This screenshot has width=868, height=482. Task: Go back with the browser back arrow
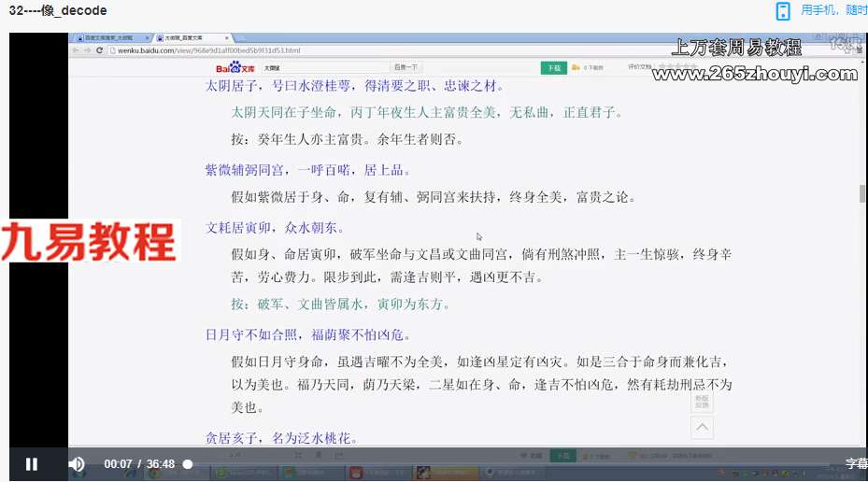tap(76, 50)
